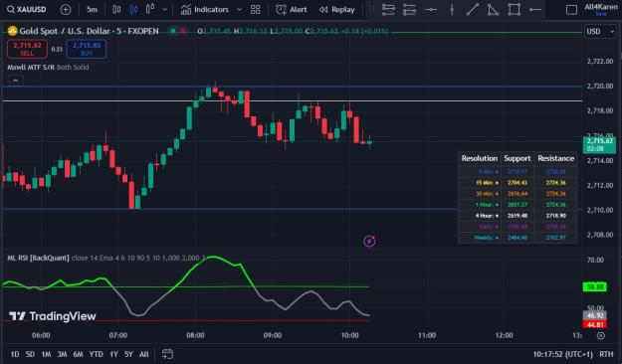Toggle the pink data status indicator
622x364 pixels.
coord(183,31)
